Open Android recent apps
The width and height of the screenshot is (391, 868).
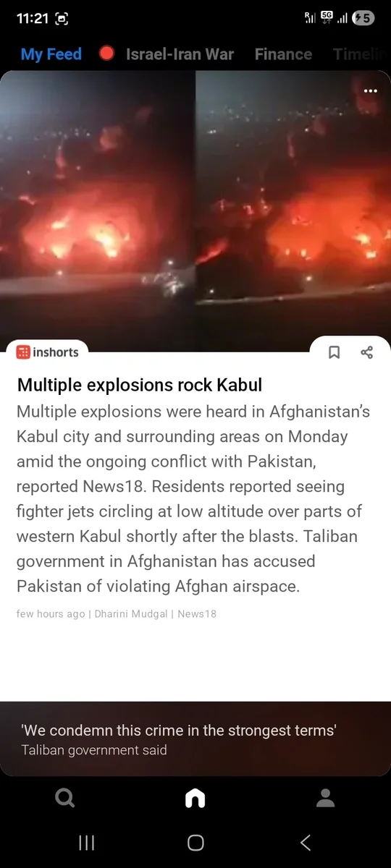86,842
